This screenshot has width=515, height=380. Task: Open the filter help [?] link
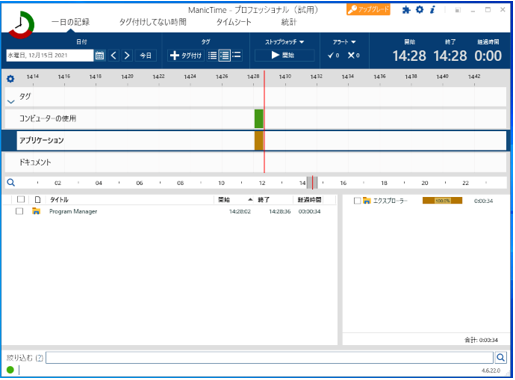click(x=39, y=358)
